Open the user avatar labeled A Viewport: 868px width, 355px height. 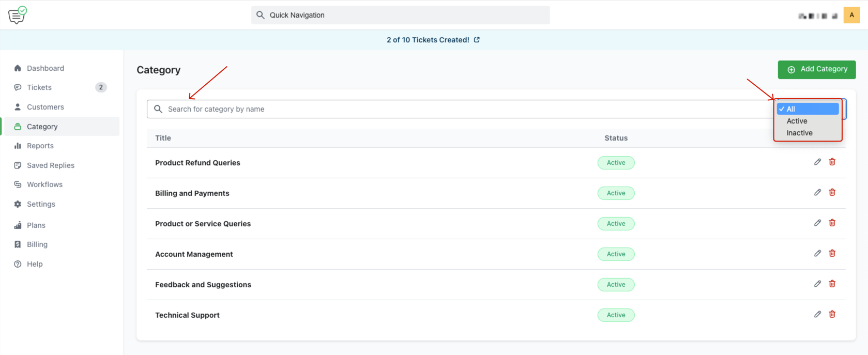coord(851,15)
